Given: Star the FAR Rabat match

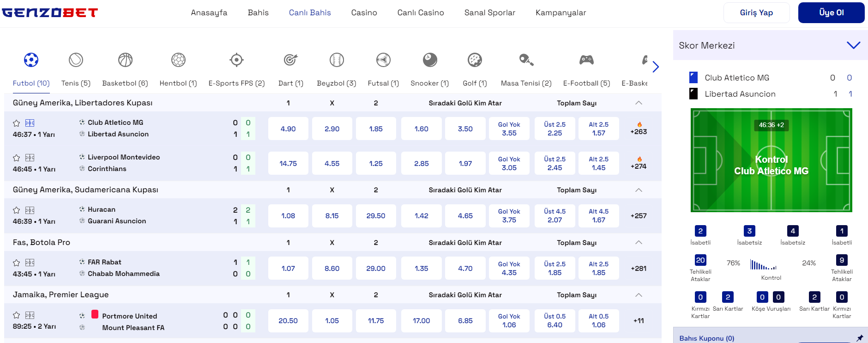Looking at the screenshot, I should pos(17,263).
